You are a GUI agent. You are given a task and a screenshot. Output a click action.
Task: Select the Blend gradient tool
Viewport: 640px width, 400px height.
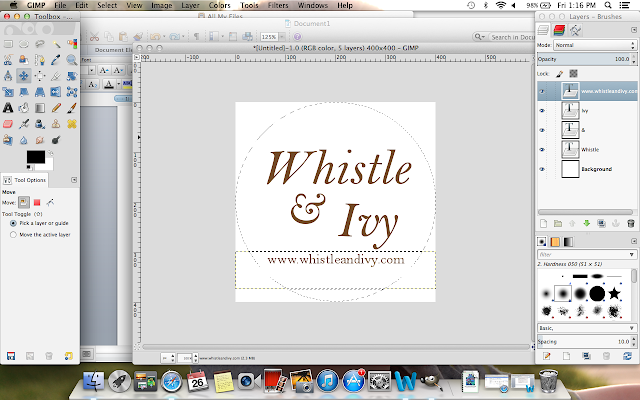point(40,108)
